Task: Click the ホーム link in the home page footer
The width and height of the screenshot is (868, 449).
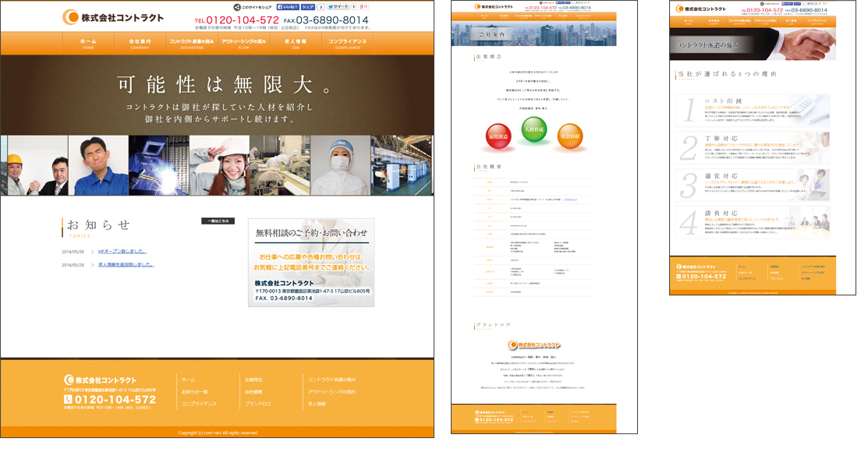Action: click(x=188, y=380)
